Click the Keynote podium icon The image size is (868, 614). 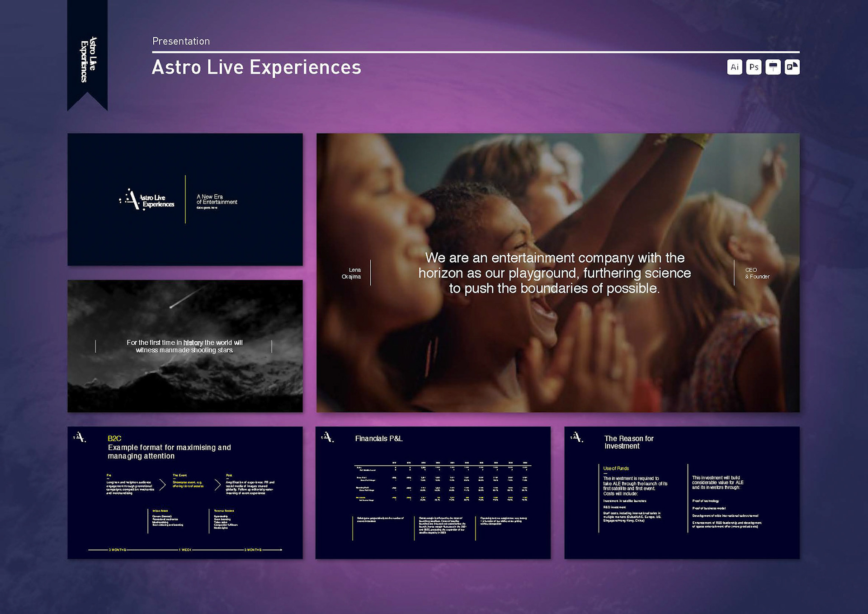click(x=773, y=67)
